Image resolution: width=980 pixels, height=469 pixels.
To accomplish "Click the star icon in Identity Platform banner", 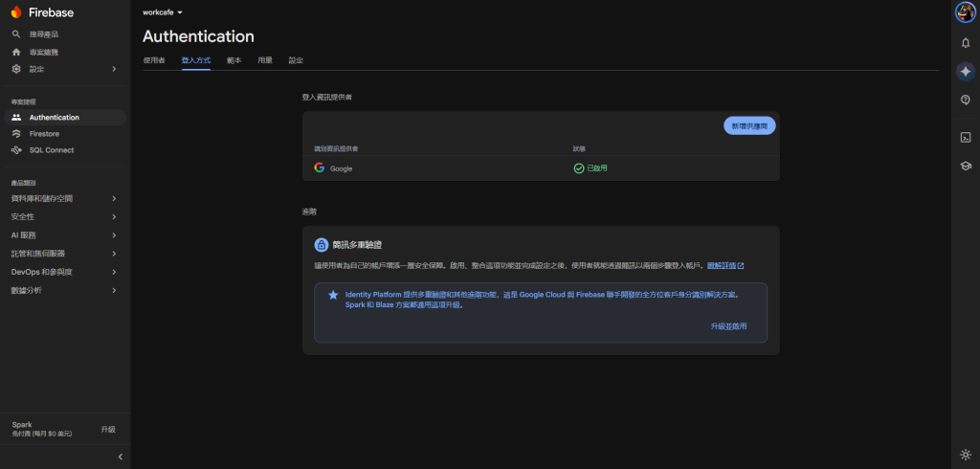I will (333, 295).
